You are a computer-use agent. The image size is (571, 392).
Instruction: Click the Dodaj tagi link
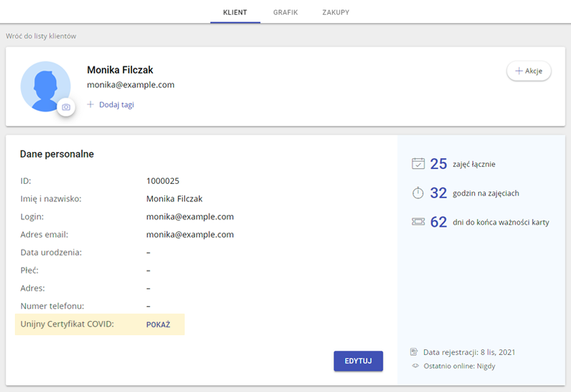point(116,105)
